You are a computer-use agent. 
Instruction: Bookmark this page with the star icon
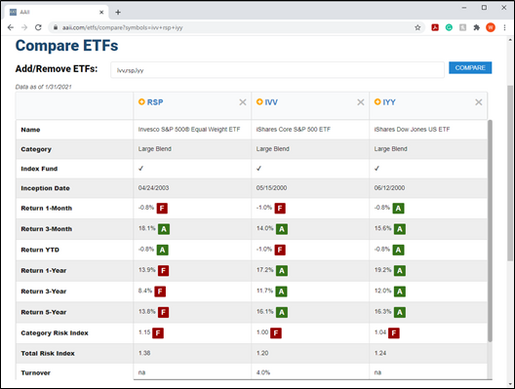418,28
